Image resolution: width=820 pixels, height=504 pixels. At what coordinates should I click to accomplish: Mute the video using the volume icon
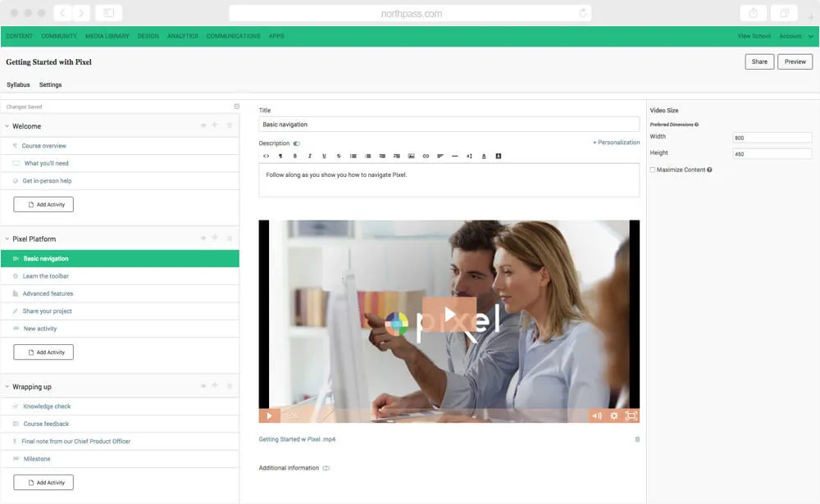(596, 415)
